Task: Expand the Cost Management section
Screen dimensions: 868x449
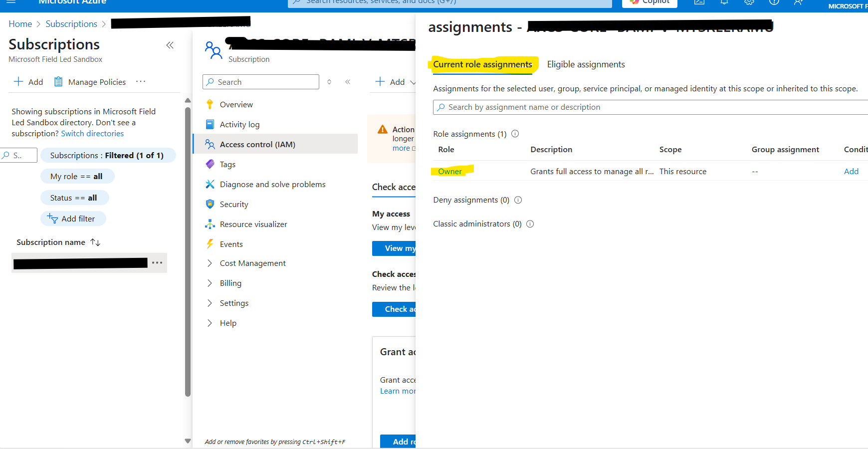Action: (x=252, y=263)
